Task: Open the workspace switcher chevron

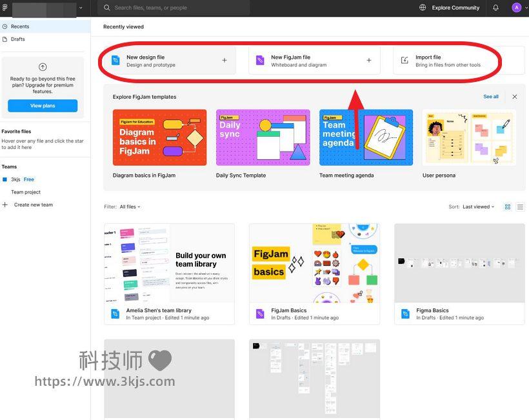Action: [x=81, y=8]
